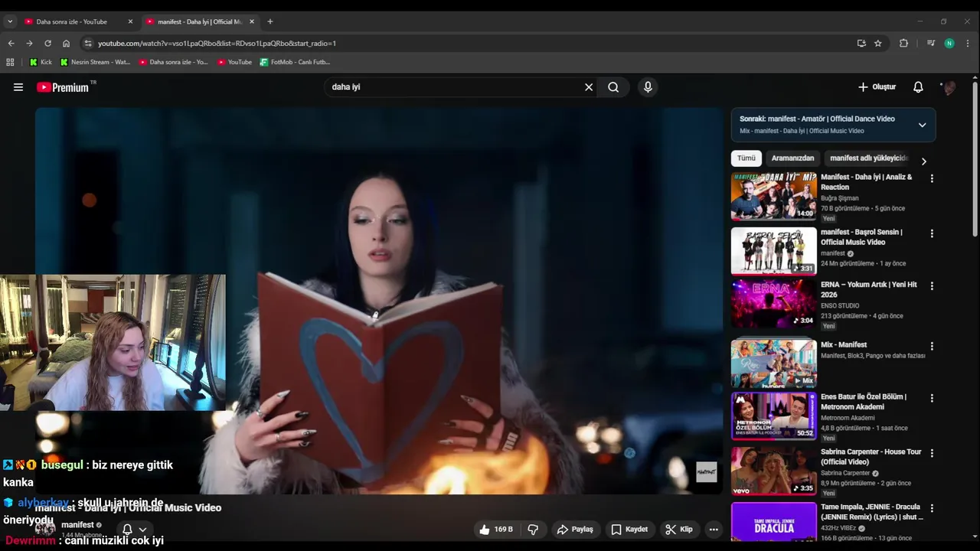This screenshot has width=980, height=551.
Task: Open options for Manifest Analiz & Reaction video
Action: (932, 178)
